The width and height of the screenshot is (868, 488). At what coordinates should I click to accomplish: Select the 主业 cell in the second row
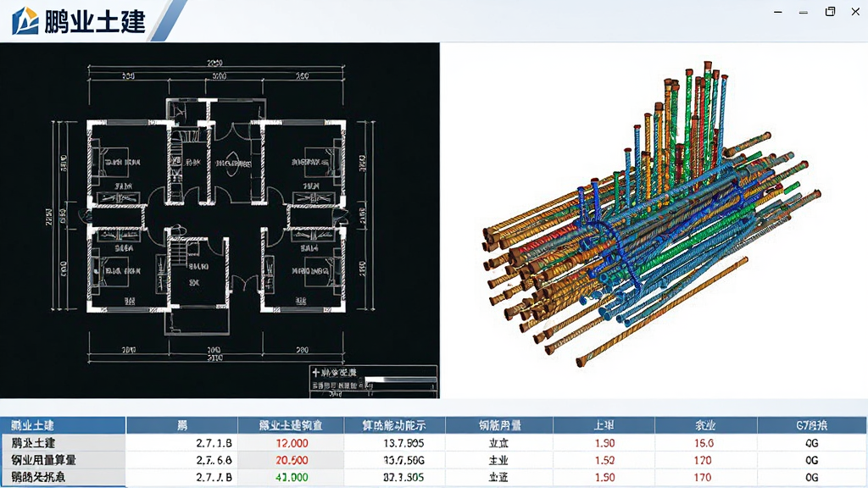(498, 460)
